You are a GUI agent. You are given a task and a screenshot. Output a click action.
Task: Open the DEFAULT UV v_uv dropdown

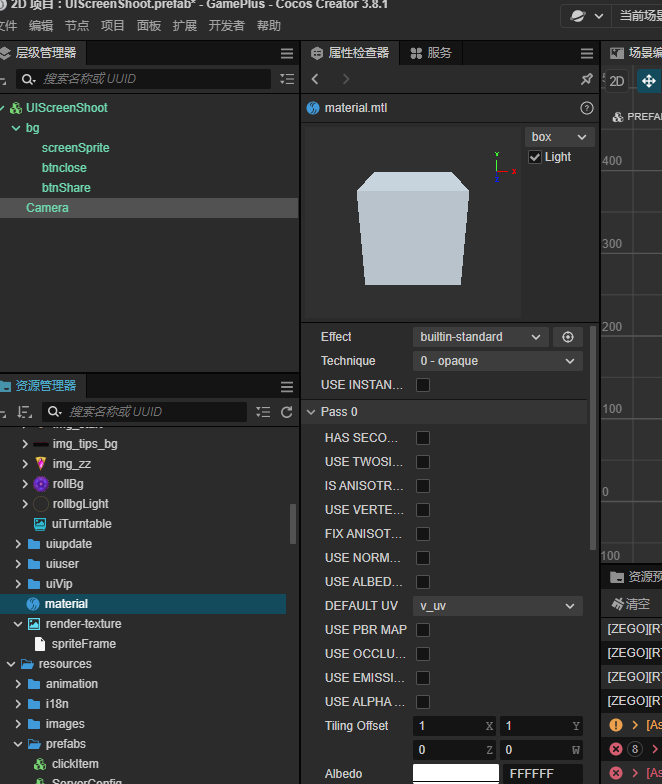point(498,606)
